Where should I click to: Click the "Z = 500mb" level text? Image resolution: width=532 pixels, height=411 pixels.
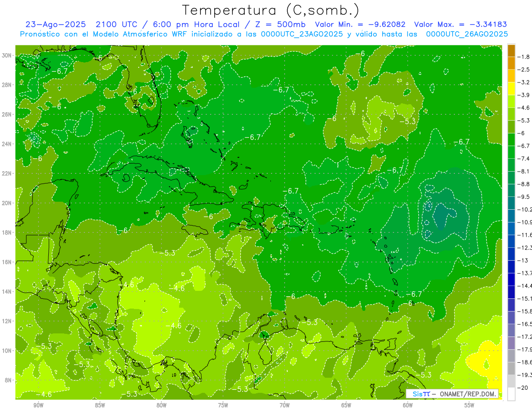tap(280, 24)
